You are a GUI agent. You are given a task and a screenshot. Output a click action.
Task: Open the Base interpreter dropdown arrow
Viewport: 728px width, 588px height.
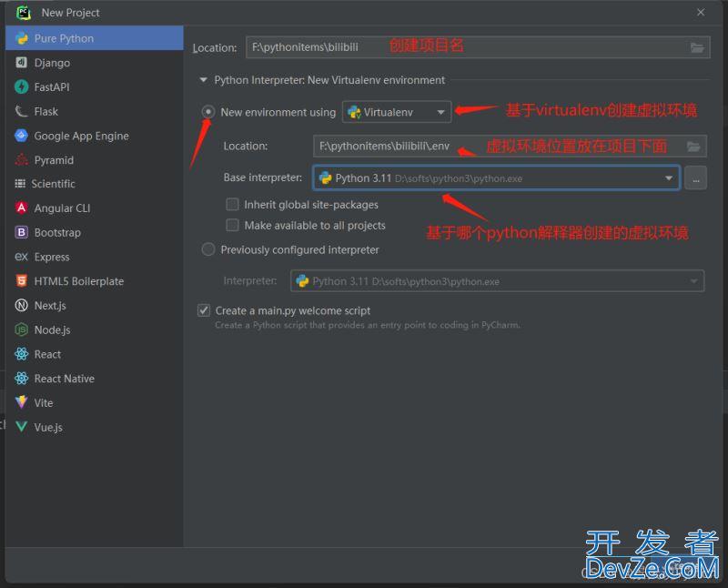[669, 177]
